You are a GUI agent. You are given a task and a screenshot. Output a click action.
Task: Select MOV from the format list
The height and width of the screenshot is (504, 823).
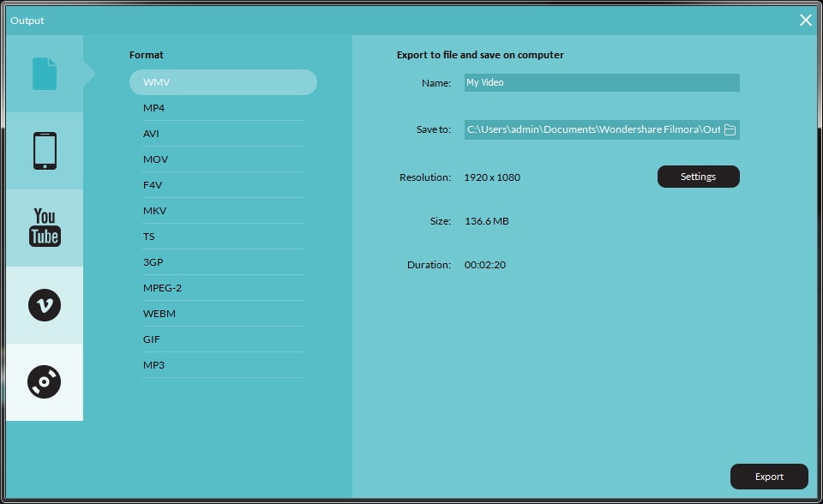tap(223, 159)
